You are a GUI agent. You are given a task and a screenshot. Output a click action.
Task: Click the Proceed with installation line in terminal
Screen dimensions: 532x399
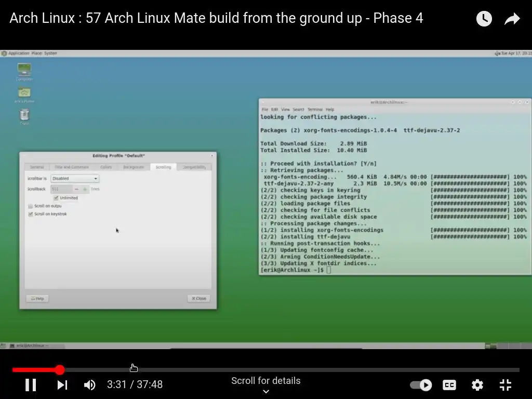click(318, 164)
